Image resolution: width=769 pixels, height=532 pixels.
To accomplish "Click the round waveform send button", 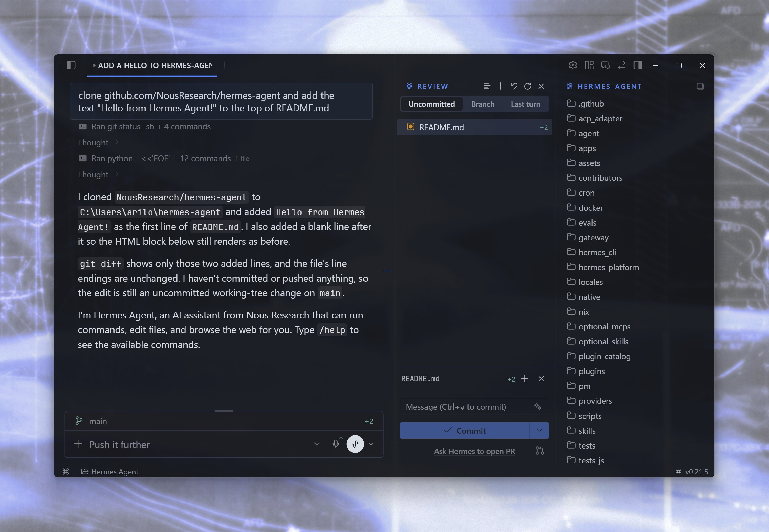I will (355, 444).
